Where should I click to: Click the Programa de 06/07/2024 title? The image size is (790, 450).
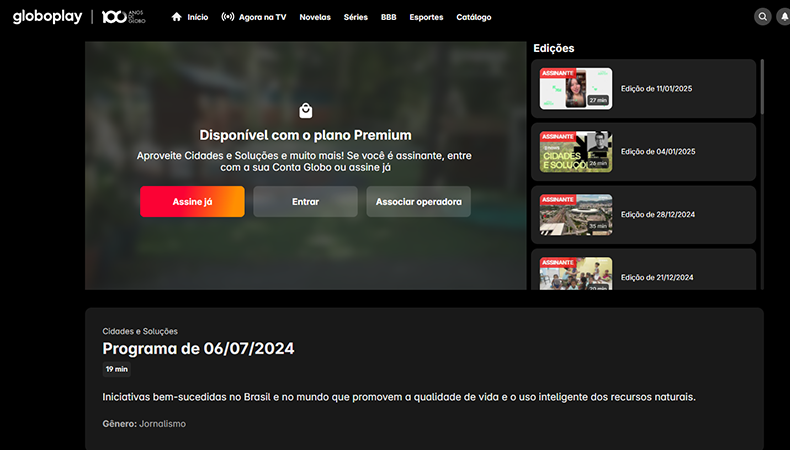pos(199,349)
